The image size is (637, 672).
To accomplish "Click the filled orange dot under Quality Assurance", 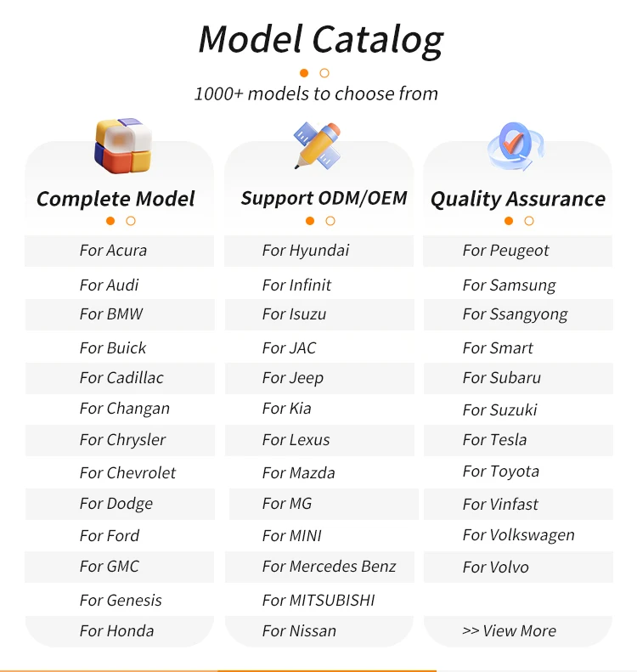I will [509, 221].
